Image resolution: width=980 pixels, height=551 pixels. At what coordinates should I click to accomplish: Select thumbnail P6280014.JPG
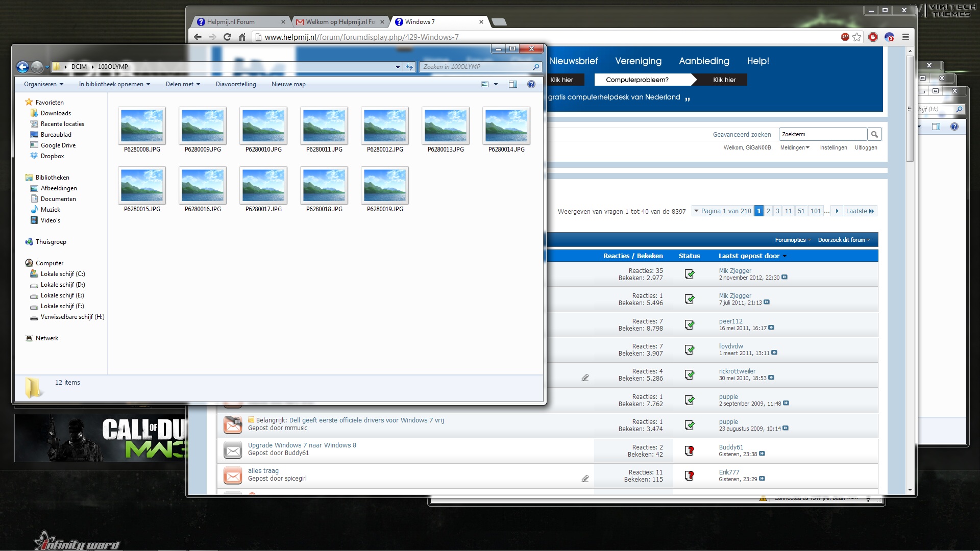[x=506, y=126]
